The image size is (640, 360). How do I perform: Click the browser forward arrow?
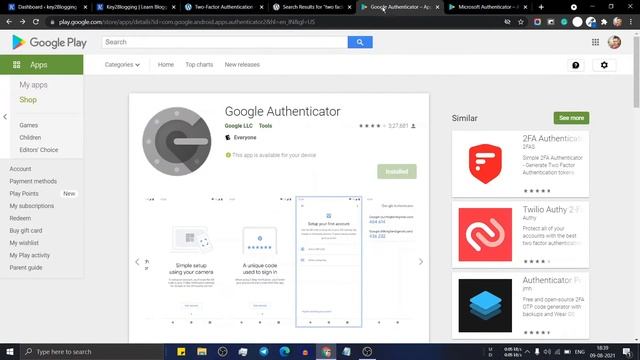(22, 22)
